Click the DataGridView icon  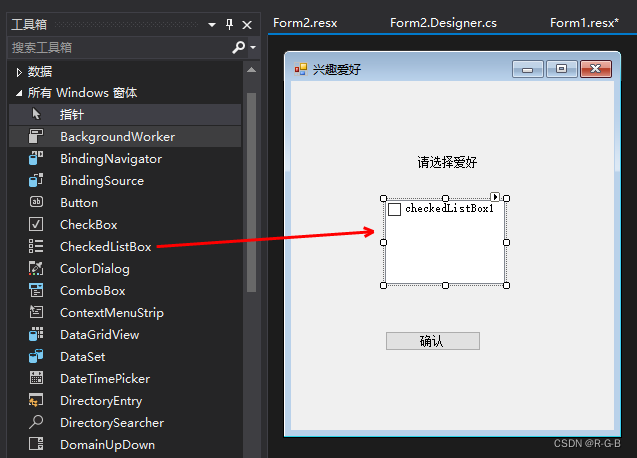pos(36,334)
